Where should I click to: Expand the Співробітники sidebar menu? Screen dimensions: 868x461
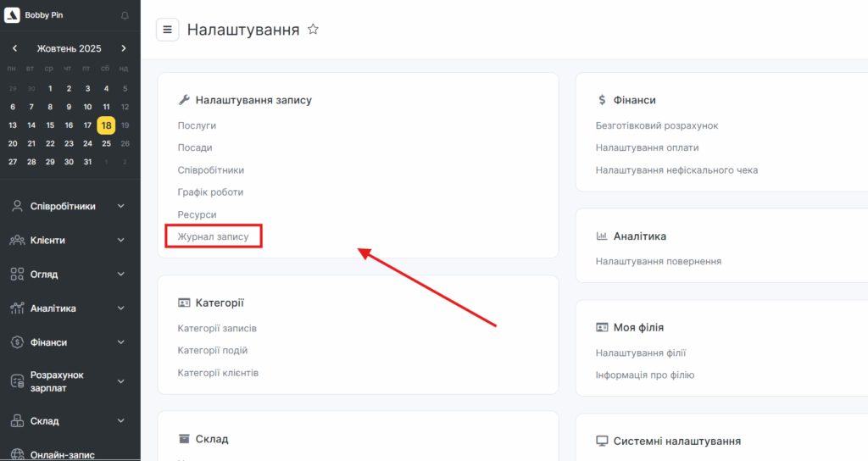click(120, 206)
